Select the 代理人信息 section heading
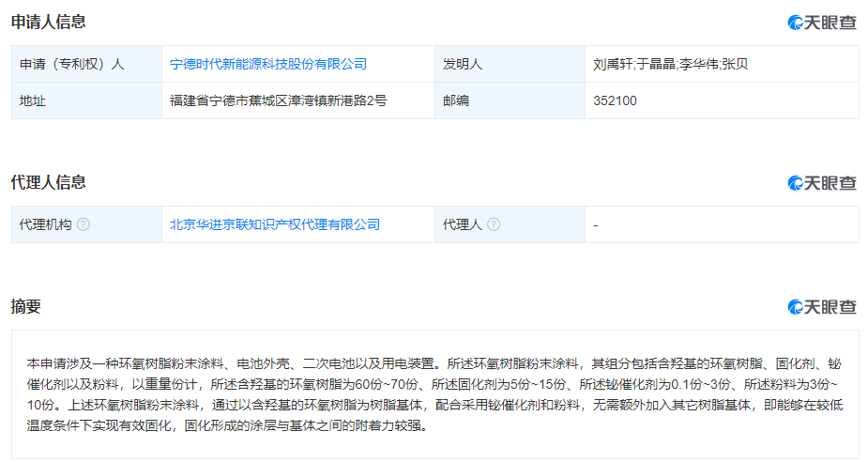The image size is (868, 462). click(48, 182)
